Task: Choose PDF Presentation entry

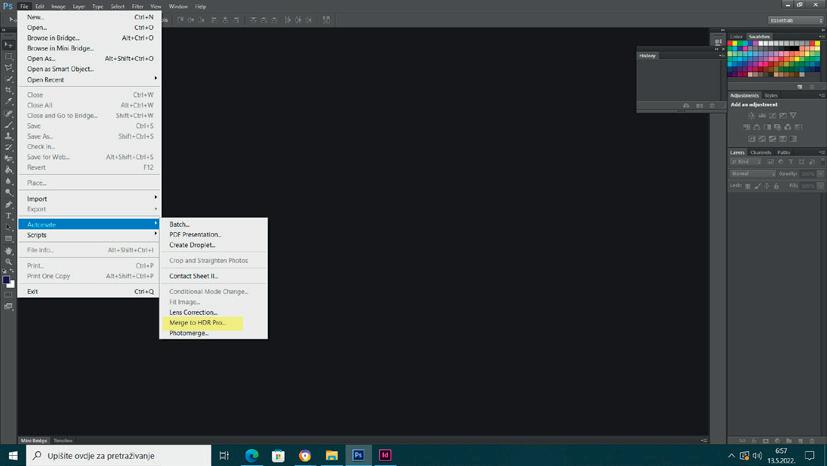Action: tap(214, 235)
